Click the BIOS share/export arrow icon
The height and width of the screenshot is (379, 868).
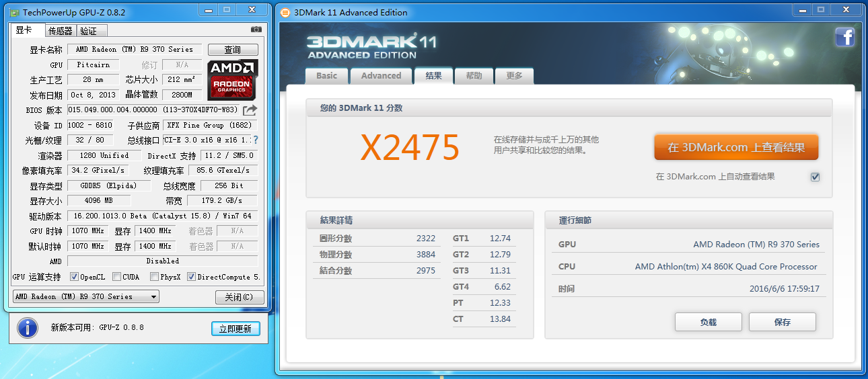tap(250, 110)
